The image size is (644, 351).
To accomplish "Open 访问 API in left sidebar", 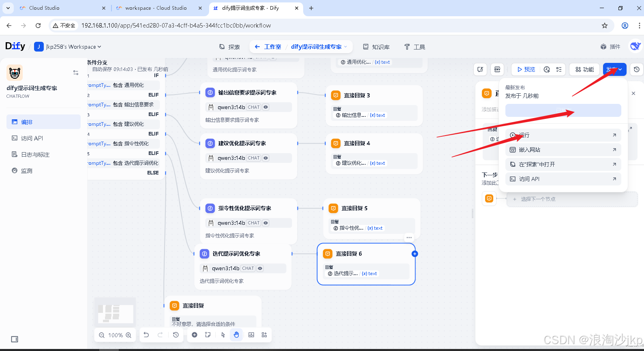I will coord(43,138).
